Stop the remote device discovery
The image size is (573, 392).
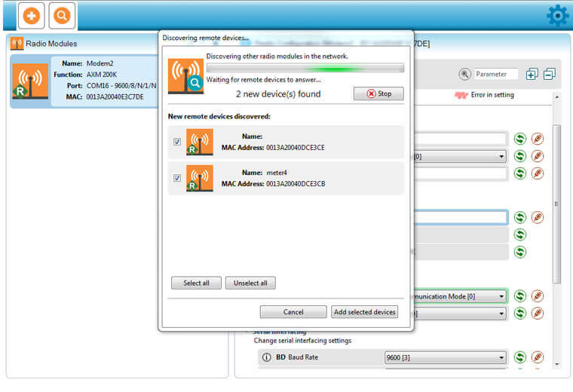click(378, 94)
